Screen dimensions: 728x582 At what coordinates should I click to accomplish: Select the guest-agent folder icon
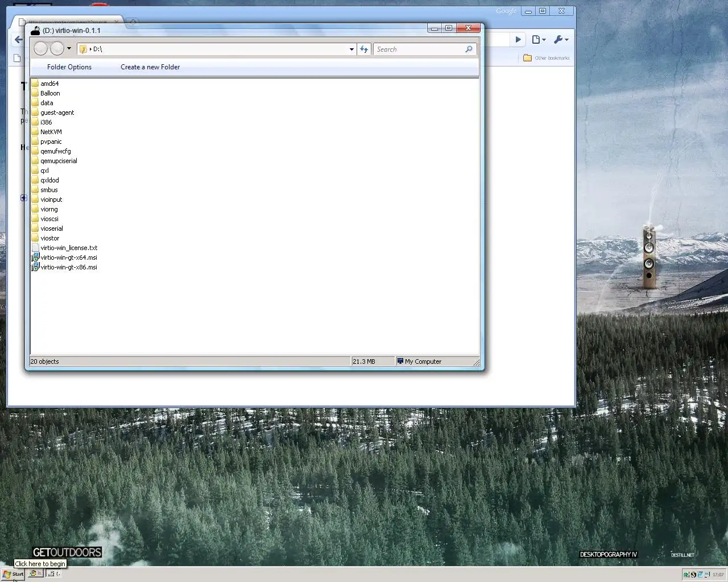pos(35,113)
